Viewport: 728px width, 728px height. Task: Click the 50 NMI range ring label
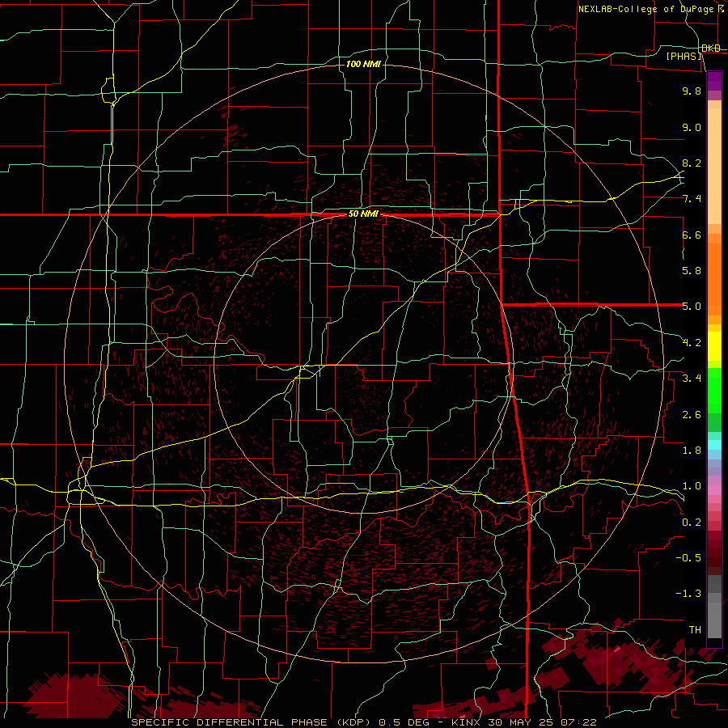(x=363, y=214)
